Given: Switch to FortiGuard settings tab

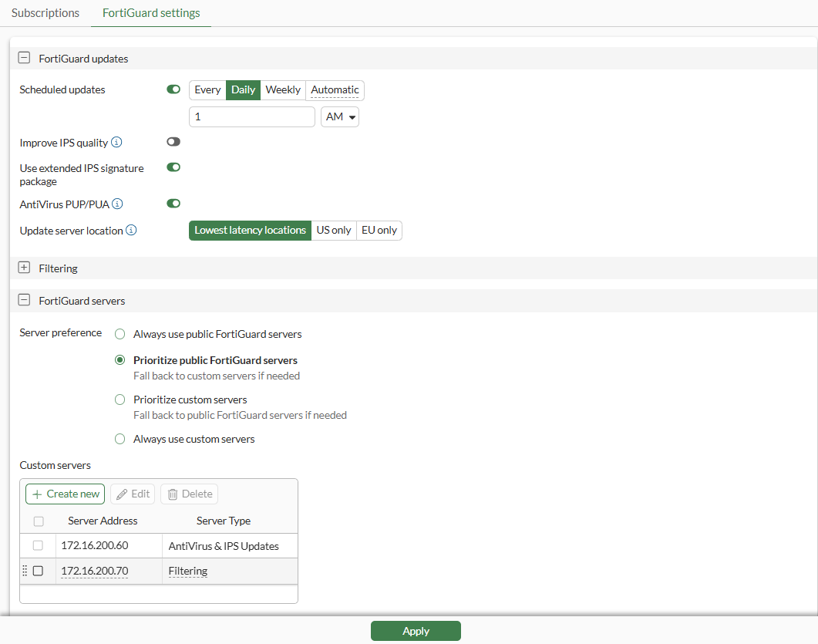Looking at the screenshot, I should click(151, 13).
